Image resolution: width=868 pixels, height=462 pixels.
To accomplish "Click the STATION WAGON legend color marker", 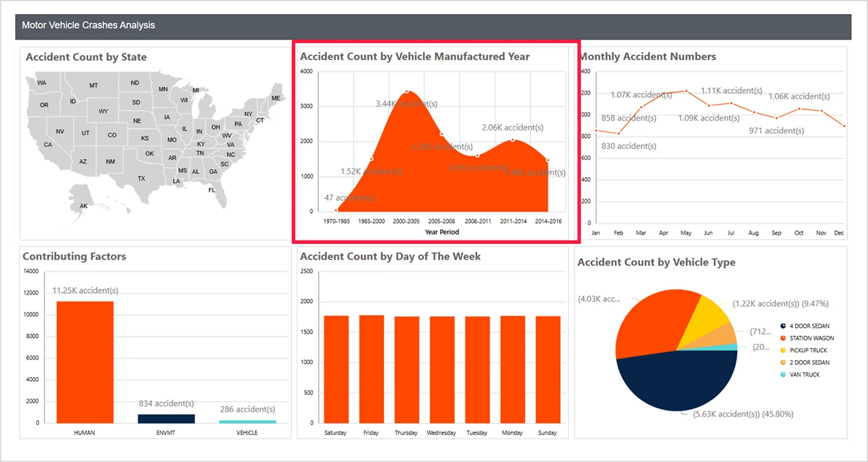I will (x=783, y=338).
